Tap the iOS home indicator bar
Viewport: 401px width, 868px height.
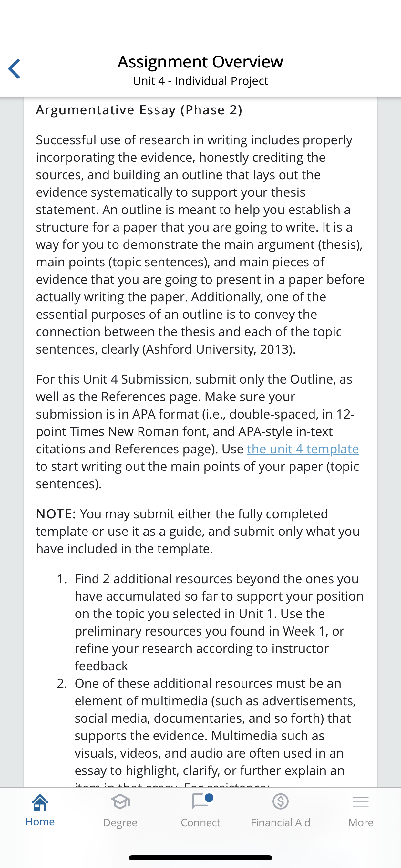pyautogui.click(x=200, y=858)
